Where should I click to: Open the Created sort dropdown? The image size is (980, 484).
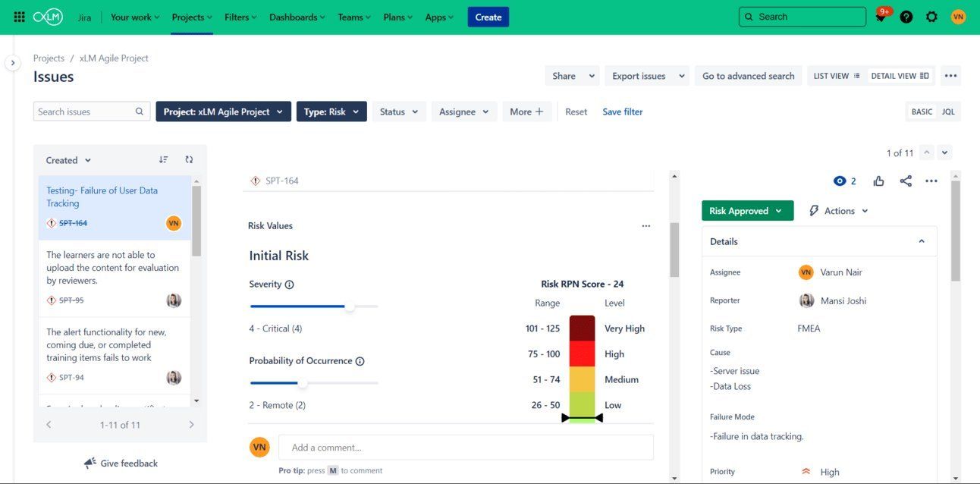68,160
